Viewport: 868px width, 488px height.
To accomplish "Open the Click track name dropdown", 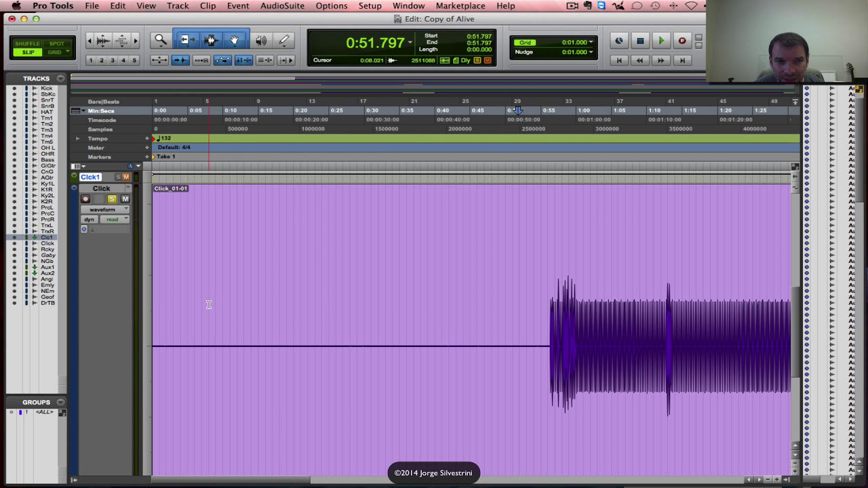I will coord(128,188).
